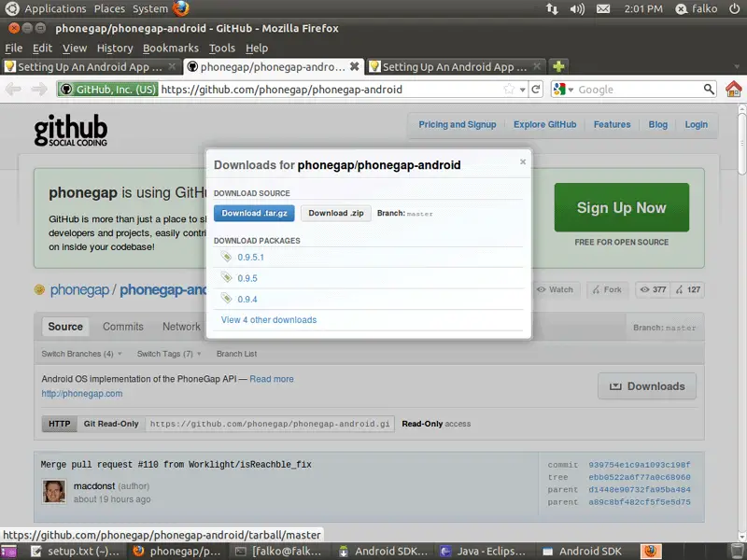Switch to the Network tab

coord(181,327)
